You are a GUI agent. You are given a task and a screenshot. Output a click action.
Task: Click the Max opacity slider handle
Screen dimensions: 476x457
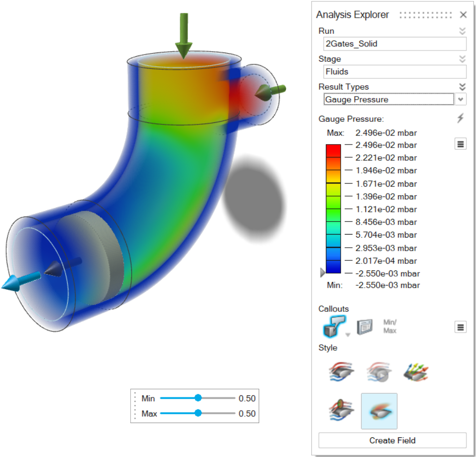pos(198,413)
